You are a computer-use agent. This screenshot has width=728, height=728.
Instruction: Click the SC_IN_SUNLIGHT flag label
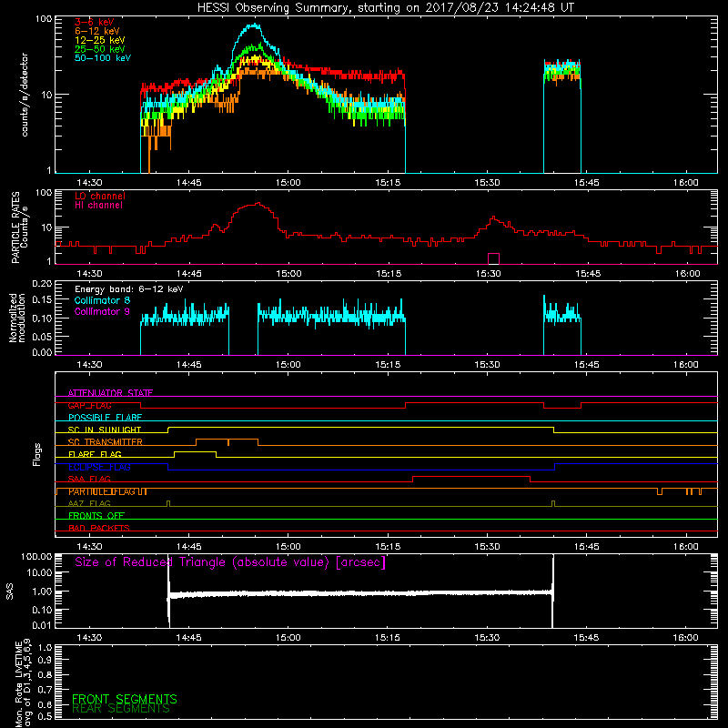pyautogui.click(x=105, y=430)
